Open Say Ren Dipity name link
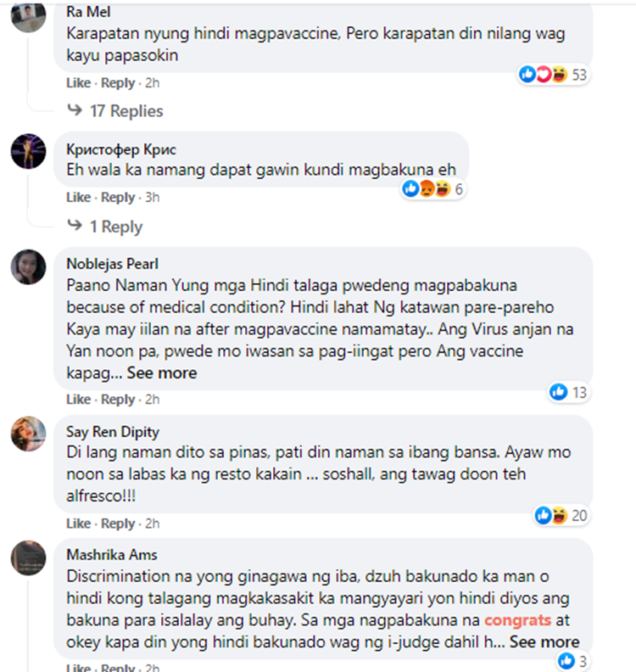636x672 pixels. click(113, 432)
